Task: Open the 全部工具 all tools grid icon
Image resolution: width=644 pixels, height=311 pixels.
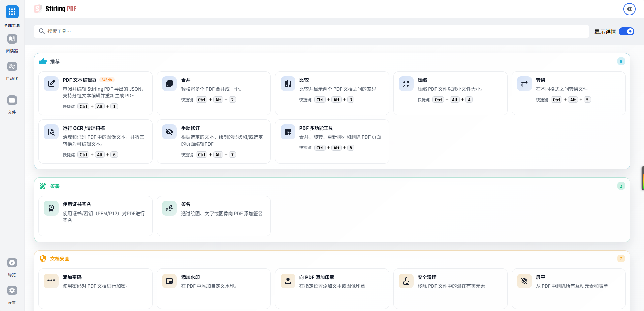Action: (x=12, y=12)
